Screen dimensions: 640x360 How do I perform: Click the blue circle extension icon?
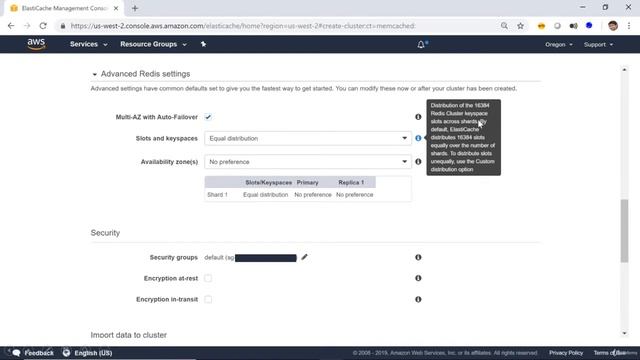pyautogui.click(x=589, y=26)
